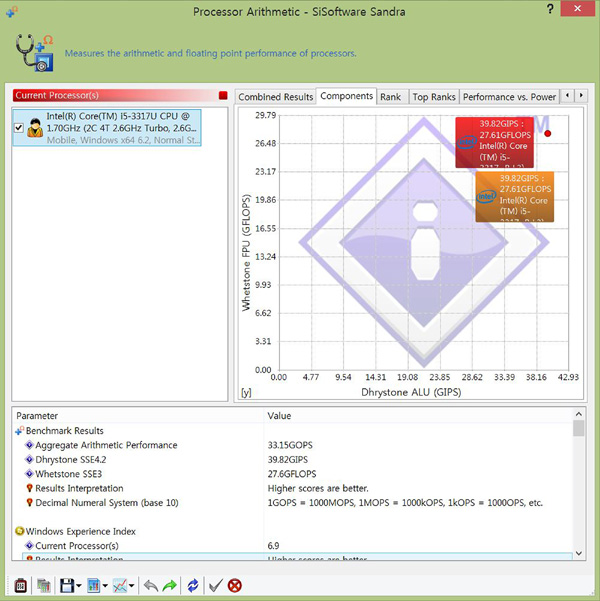Click the red square beside Current Processor(s)

pyautogui.click(x=223, y=95)
